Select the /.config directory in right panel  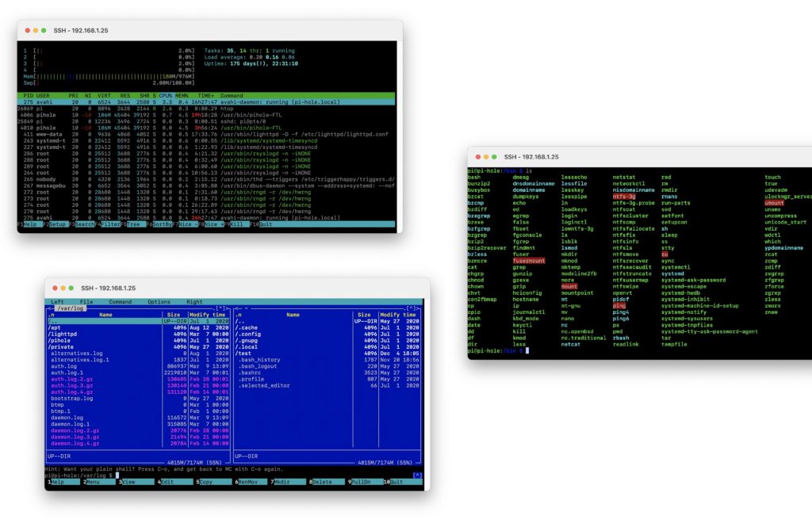[327, 334]
